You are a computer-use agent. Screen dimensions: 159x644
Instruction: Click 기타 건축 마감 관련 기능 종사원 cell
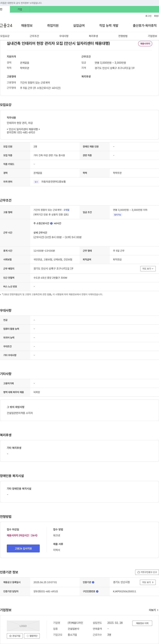click(49, 156)
